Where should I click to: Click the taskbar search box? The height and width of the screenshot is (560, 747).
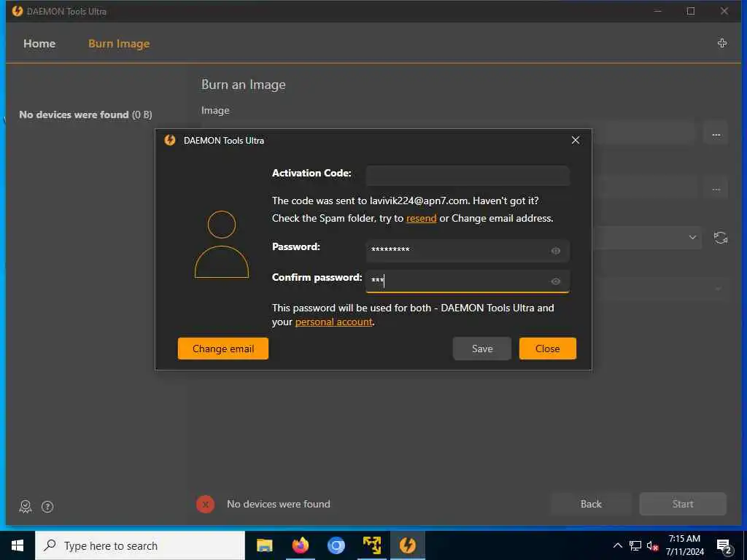coord(140,545)
